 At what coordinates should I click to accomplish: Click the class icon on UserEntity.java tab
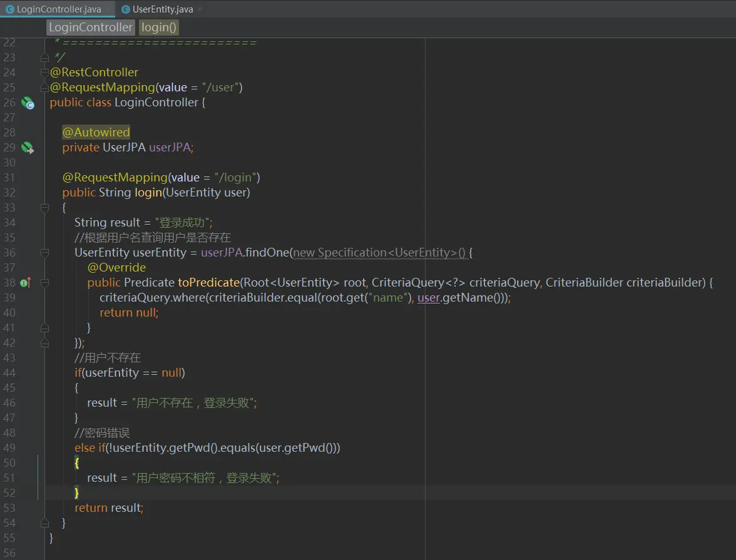coord(125,9)
